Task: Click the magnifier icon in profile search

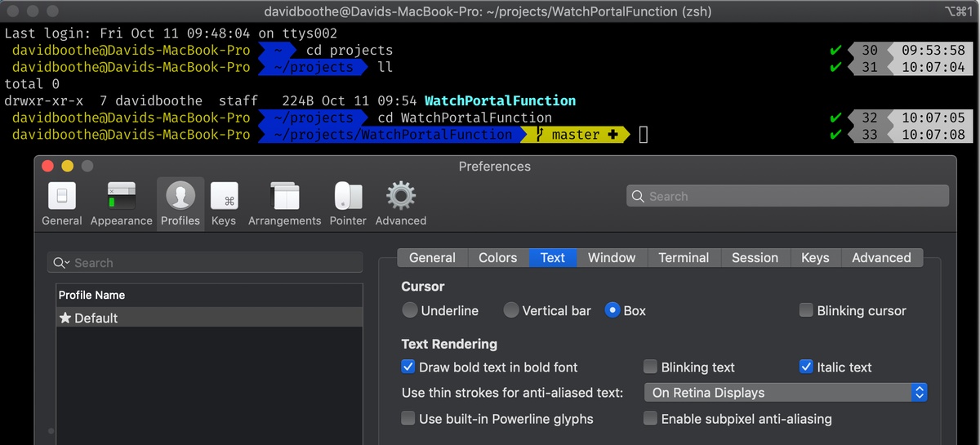Action: click(61, 263)
